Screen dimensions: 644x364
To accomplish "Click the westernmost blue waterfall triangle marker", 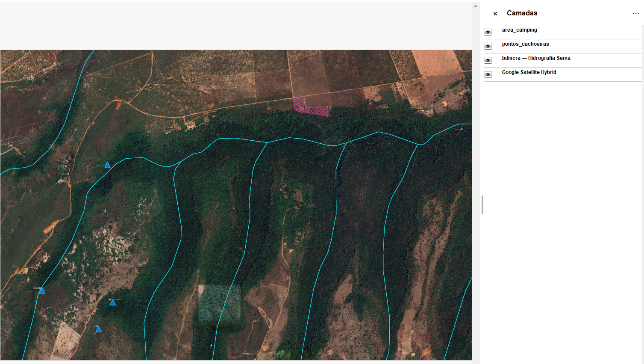I will 42,290.
